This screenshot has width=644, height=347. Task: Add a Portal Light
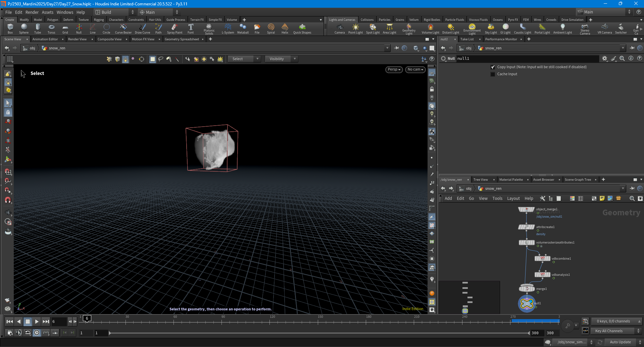542,29
